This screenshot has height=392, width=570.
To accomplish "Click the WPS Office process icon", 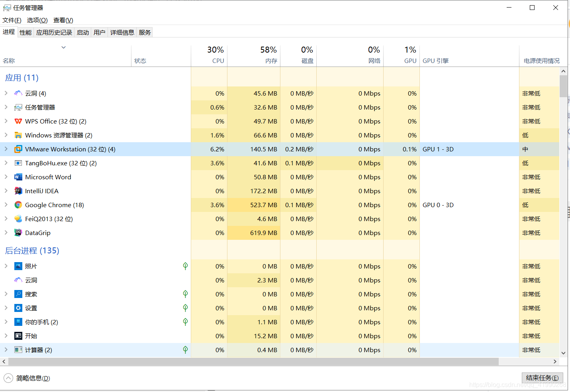I will pos(18,121).
